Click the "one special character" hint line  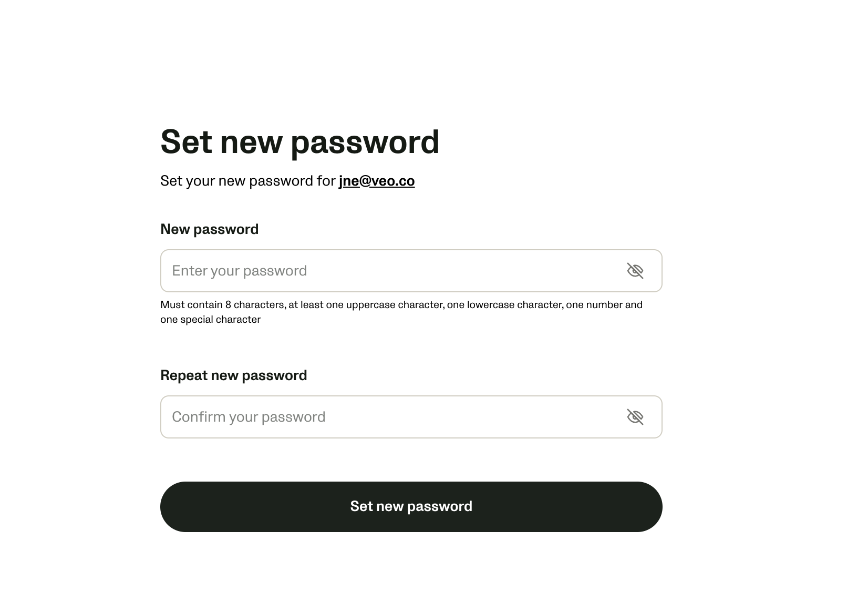[210, 320]
